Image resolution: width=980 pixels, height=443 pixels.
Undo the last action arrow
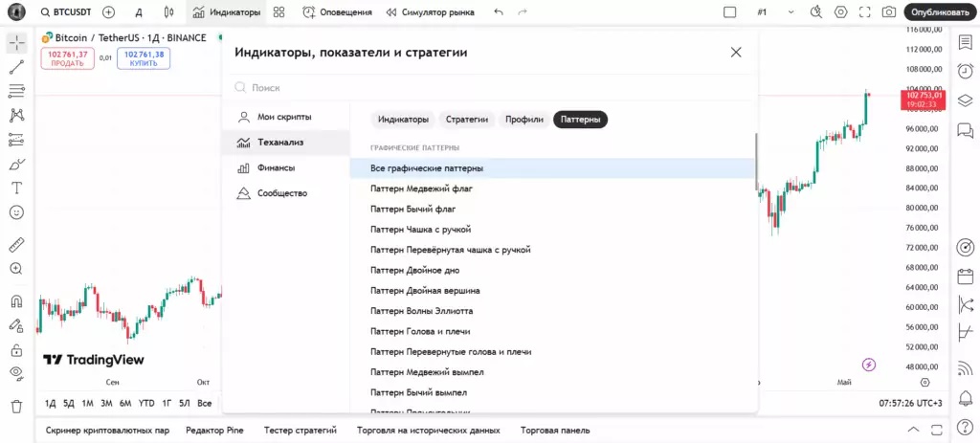pyautogui.click(x=498, y=11)
